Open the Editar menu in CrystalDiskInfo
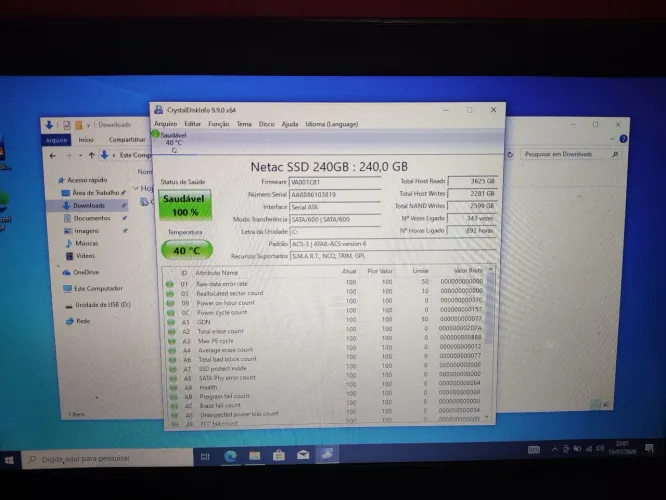Image resolution: width=666 pixels, height=500 pixels. coord(192,124)
